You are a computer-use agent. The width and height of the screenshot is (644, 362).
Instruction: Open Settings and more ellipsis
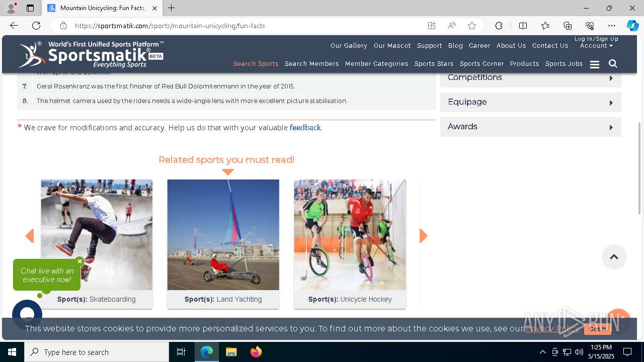click(612, 26)
